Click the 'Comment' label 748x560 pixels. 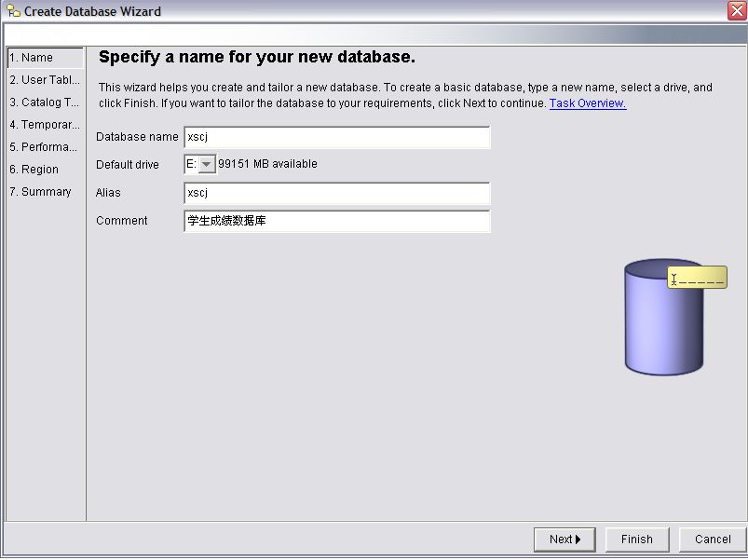click(122, 221)
